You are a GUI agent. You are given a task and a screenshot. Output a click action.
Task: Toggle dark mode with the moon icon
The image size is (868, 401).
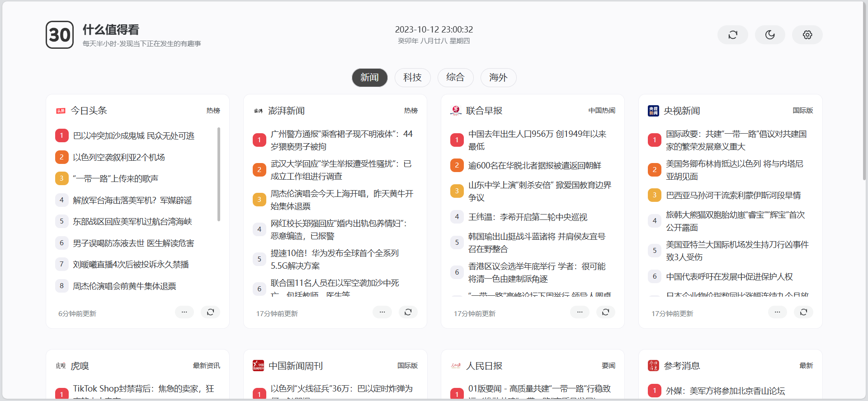770,35
